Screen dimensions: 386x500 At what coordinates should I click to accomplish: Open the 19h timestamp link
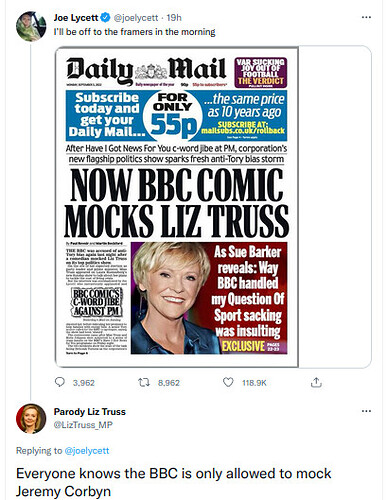tap(174, 18)
